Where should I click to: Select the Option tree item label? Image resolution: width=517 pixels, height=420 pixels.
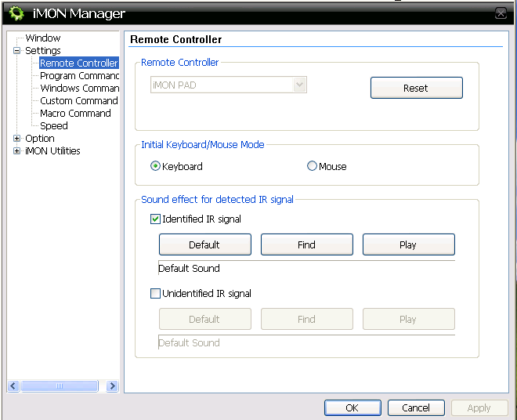40,138
